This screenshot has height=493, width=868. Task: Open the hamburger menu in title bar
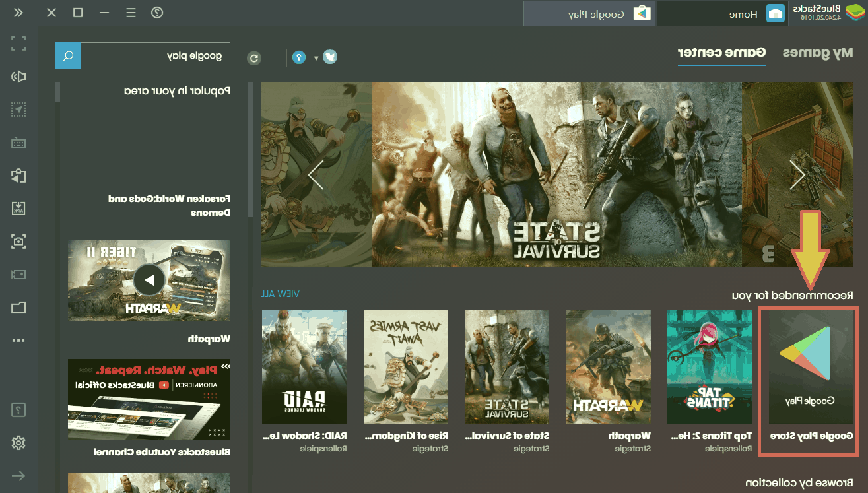(x=131, y=13)
